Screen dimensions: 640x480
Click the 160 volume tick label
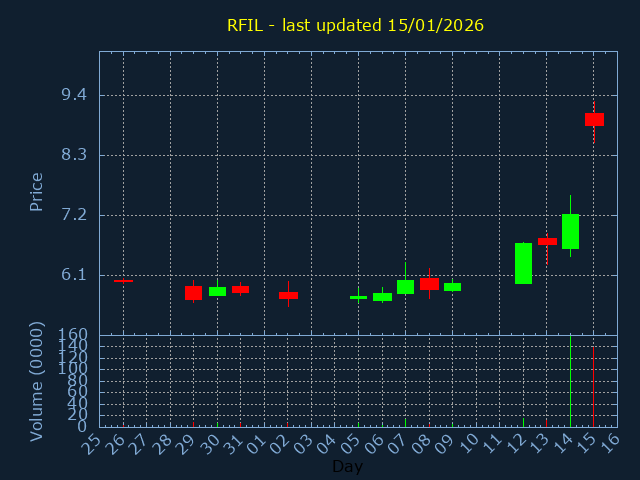pyautogui.click(x=72, y=335)
